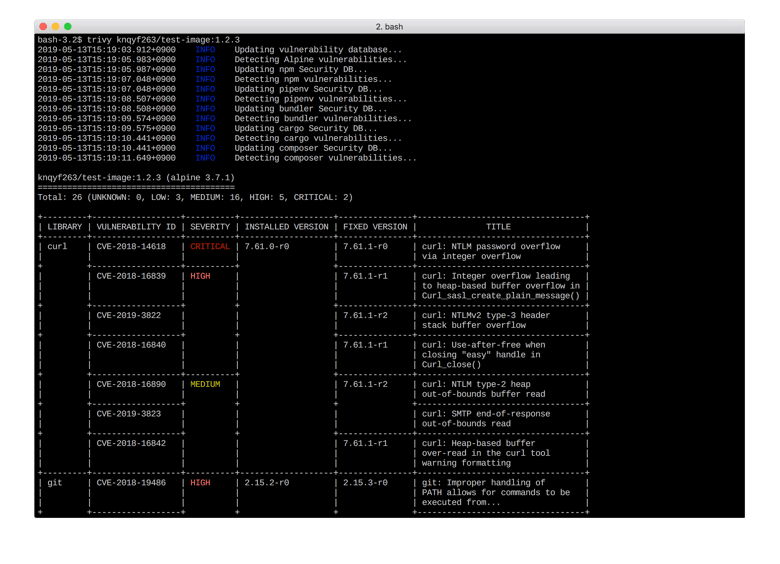Screen dimensions: 780x564
Task: Click the CVE-2019-3823 entry
Action: (x=129, y=413)
